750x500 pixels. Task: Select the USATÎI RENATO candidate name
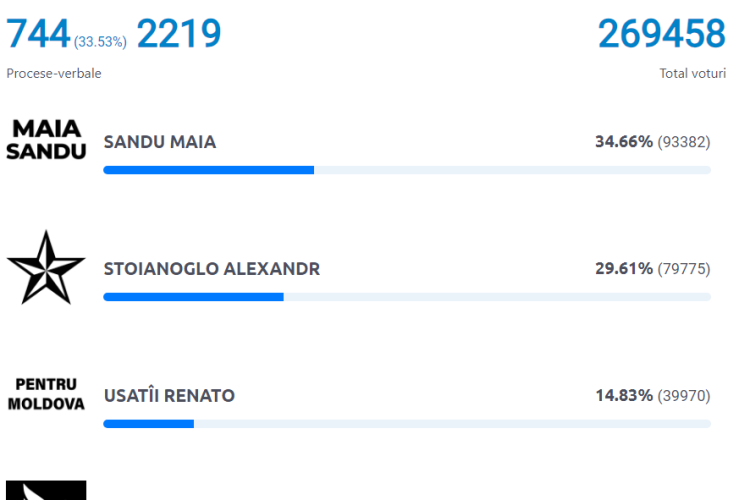coord(169,396)
